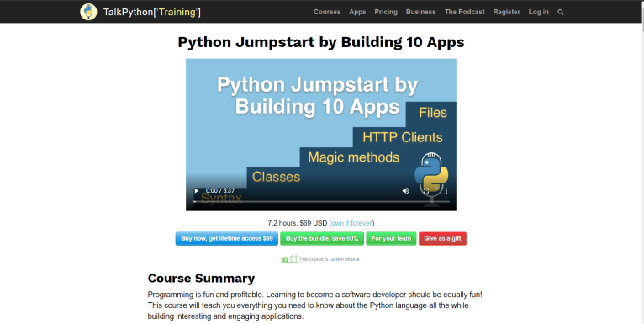Enter fullscreen mode on the video
Screen dimensions: 644x324
click(x=426, y=191)
